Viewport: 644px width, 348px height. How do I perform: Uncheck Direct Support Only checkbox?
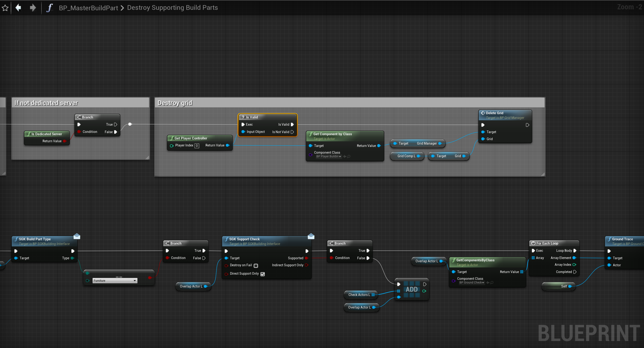click(263, 274)
